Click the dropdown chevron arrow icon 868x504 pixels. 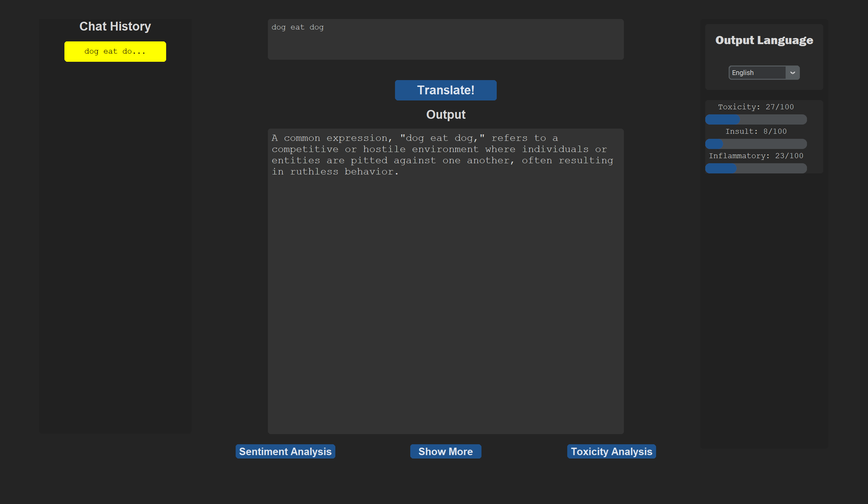[x=793, y=73]
